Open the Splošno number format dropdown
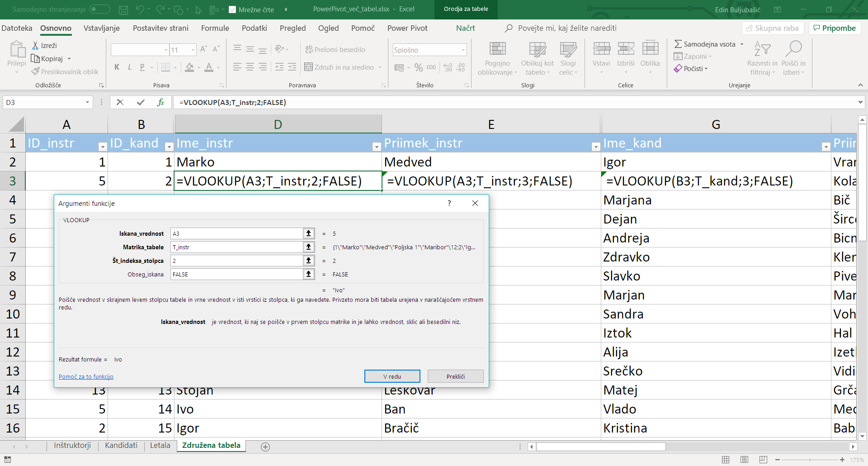The width and height of the screenshot is (868, 466). click(463, 50)
